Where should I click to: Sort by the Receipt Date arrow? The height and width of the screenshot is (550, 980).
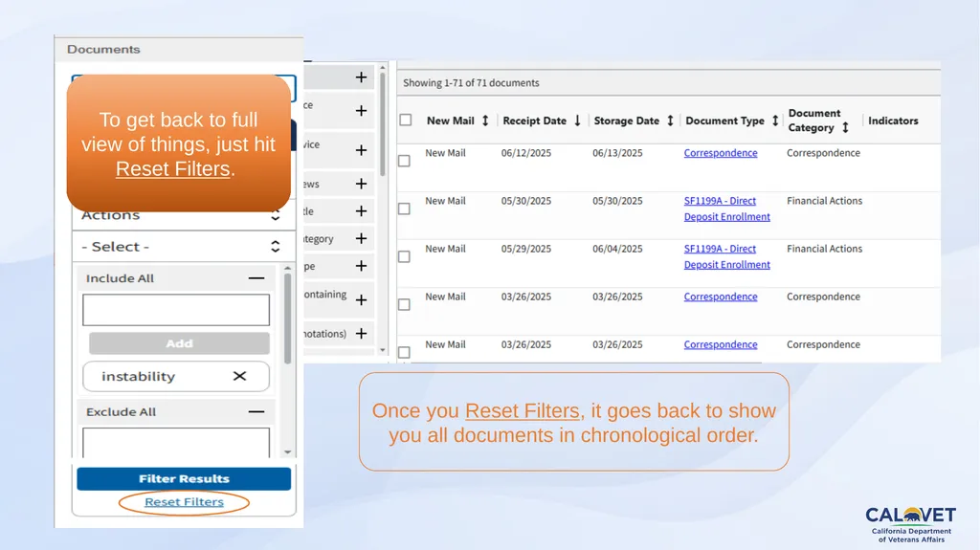click(577, 121)
